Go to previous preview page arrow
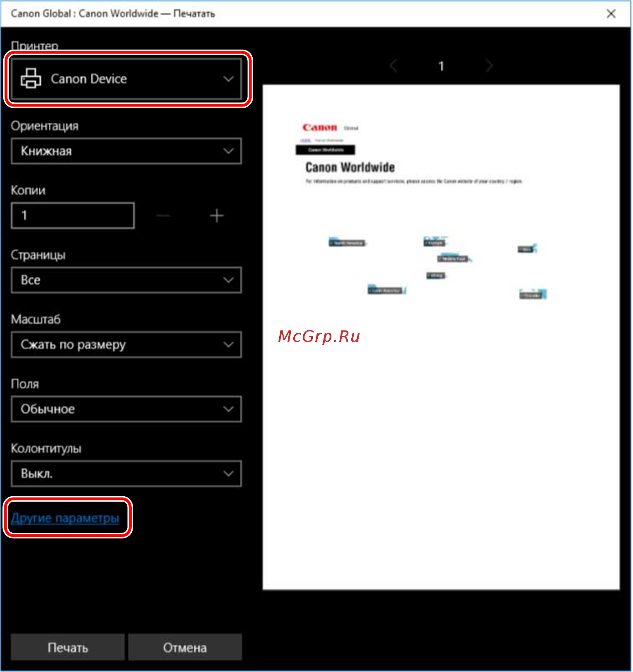 pos(394,66)
